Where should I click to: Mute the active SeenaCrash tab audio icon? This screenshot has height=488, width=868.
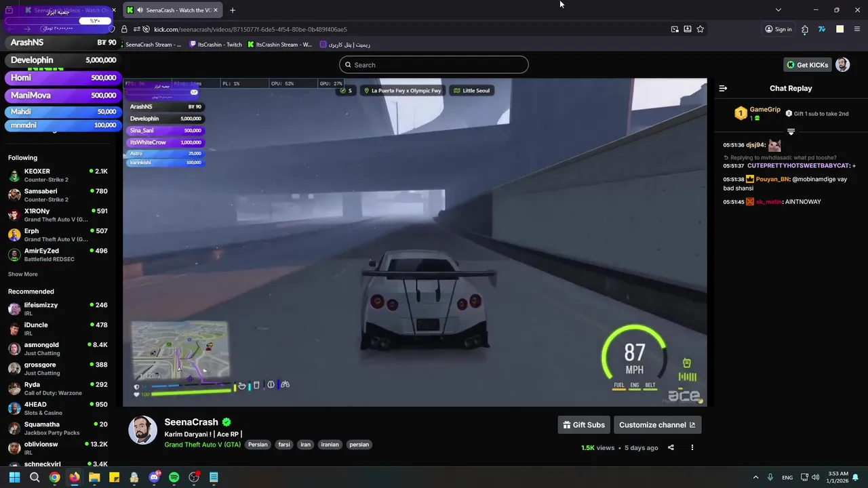pyautogui.click(x=140, y=10)
